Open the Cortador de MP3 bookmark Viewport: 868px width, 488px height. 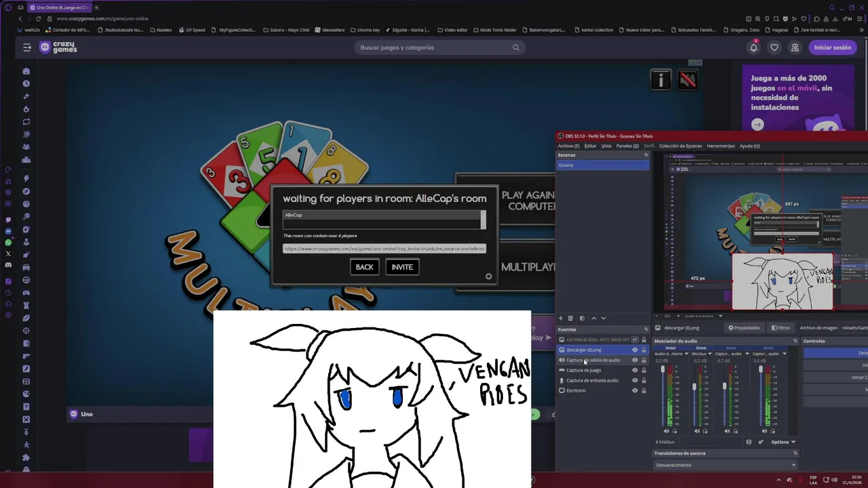[67, 30]
